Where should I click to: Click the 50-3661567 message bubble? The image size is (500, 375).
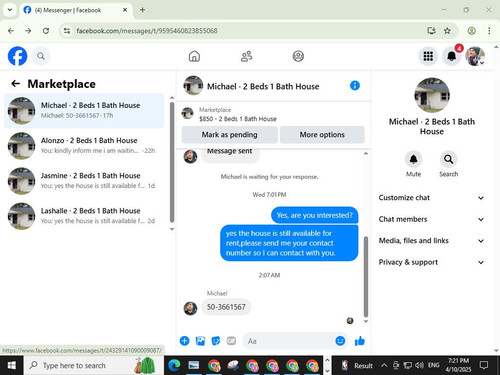pyautogui.click(x=226, y=307)
